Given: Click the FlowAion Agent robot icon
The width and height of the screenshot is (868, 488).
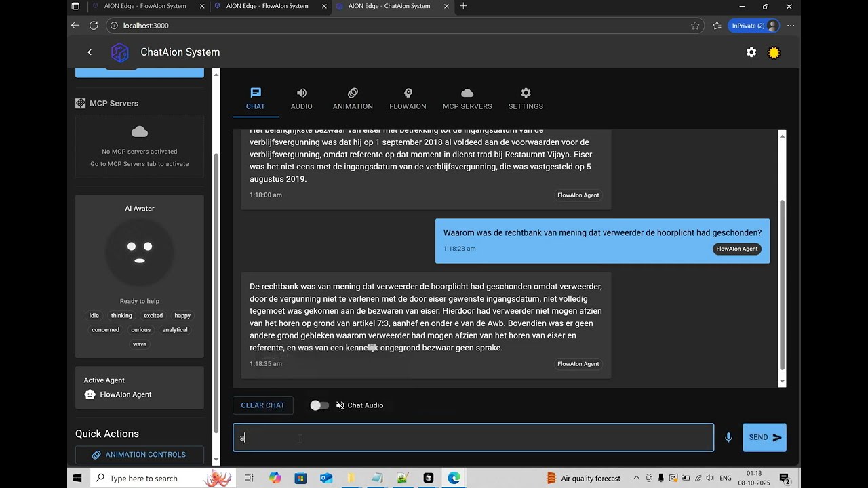Looking at the screenshot, I should [90, 394].
